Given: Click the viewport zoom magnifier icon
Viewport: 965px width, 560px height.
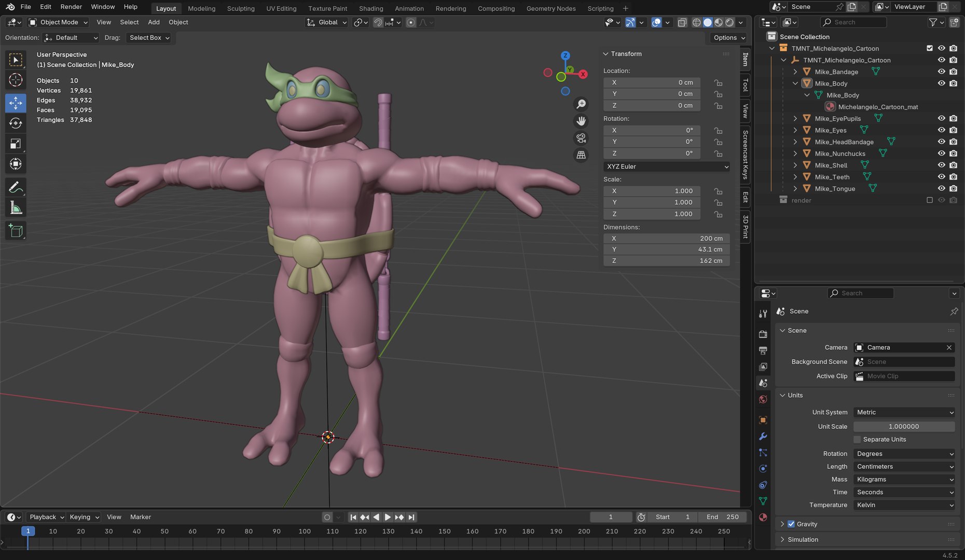Looking at the screenshot, I should 581,104.
